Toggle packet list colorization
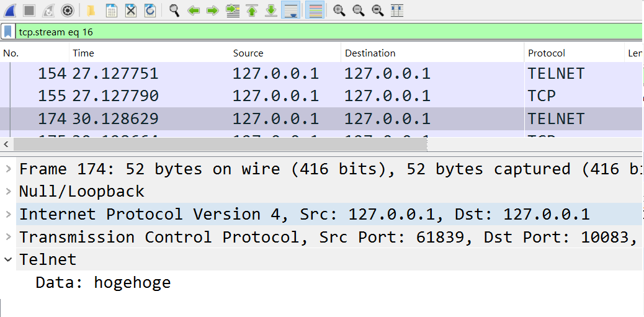Screen dimensions: 644x317 pyautogui.click(x=315, y=11)
